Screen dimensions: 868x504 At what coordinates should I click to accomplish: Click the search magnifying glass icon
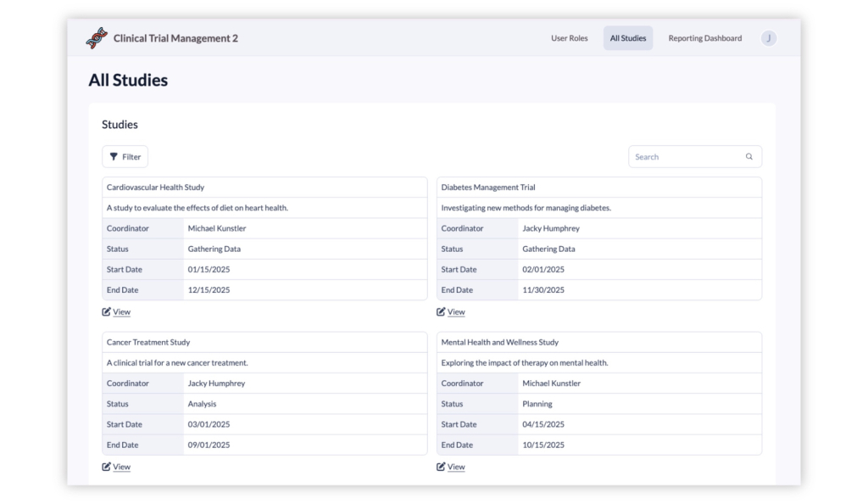pos(748,156)
